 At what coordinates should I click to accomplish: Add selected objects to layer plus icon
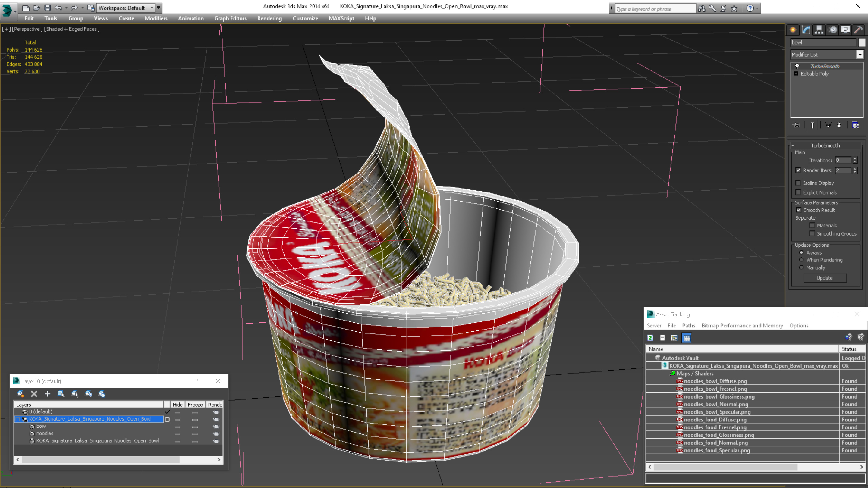[48, 394]
